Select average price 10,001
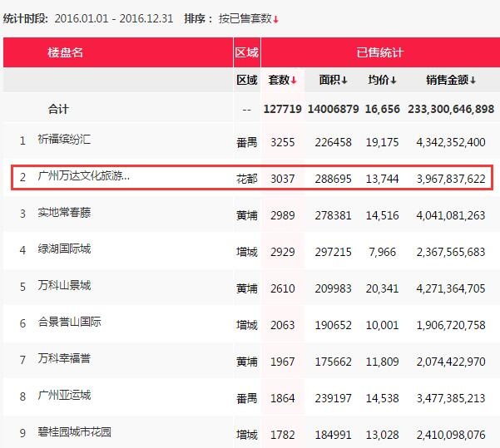The height and width of the screenshot is (448, 500). [383, 325]
